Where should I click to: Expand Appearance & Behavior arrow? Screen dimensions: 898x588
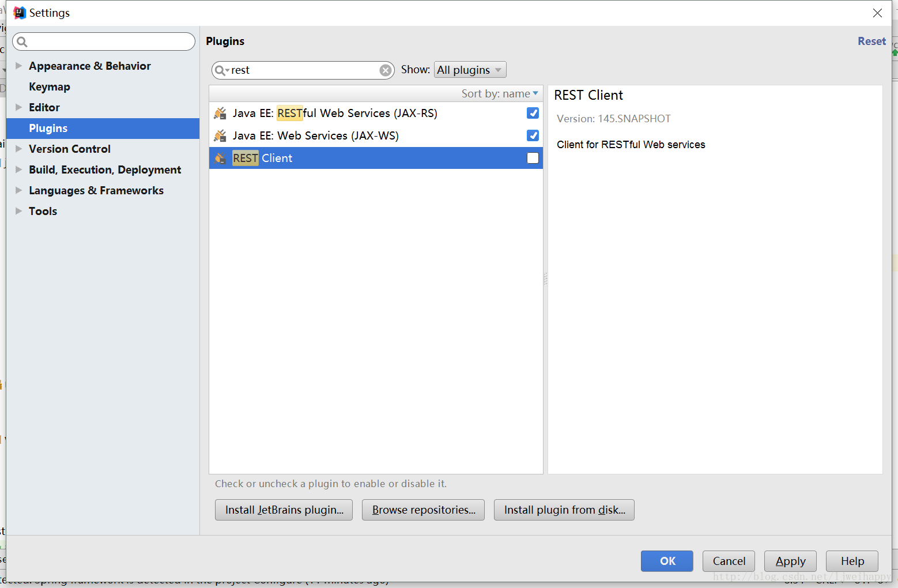pyautogui.click(x=18, y=66)
